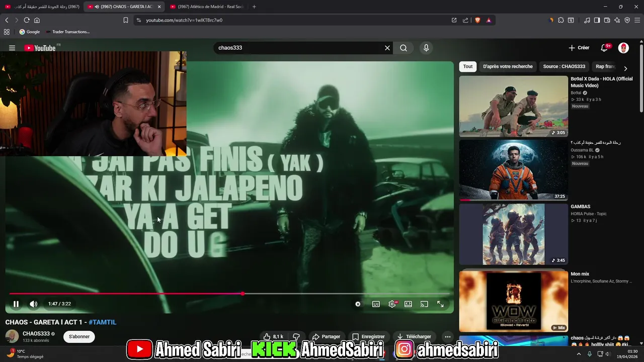
Task: Select D'après votre recherche chip
Action: [x=508, y=66]
